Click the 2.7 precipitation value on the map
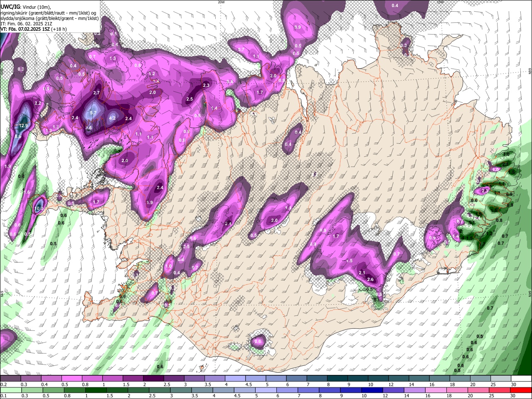 coord(96,93)
